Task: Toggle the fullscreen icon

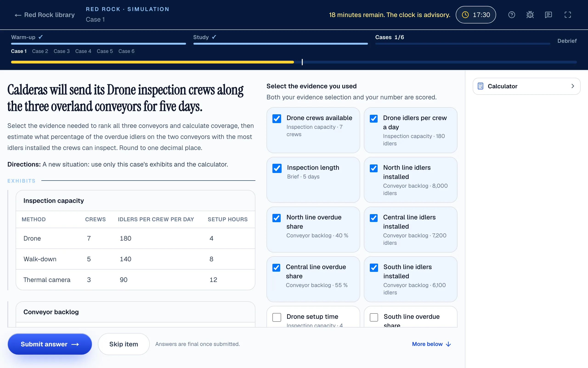Action: pos(568,15)
